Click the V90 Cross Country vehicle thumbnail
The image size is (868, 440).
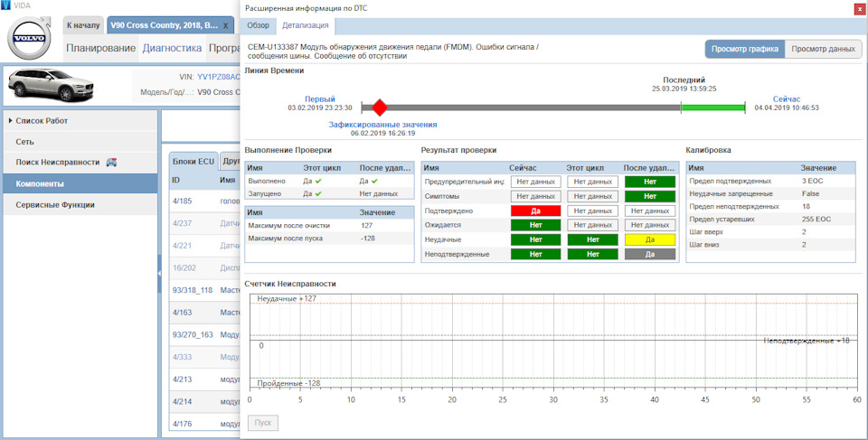click(51, 84)
